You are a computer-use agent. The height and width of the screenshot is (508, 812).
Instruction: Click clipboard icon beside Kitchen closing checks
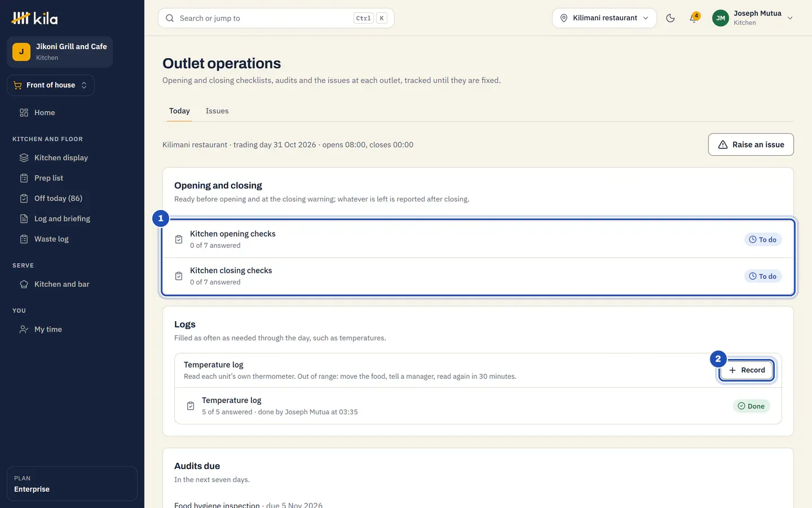[x=179, y=276]
